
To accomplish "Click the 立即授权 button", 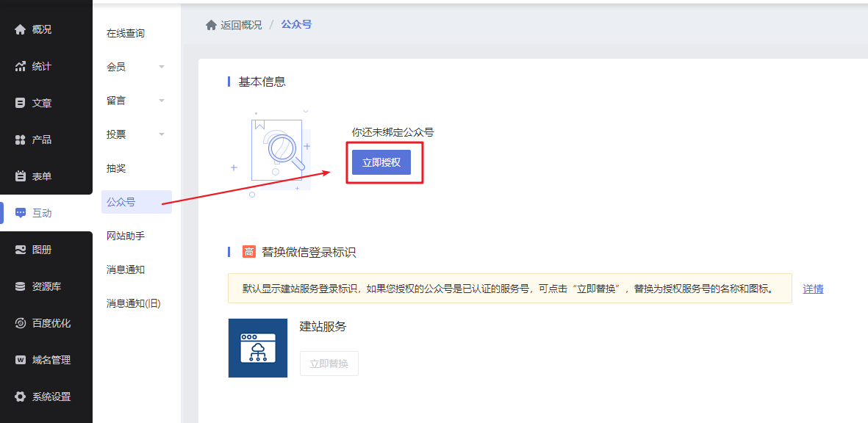I will pyautogui.click(x=381, y=162).
